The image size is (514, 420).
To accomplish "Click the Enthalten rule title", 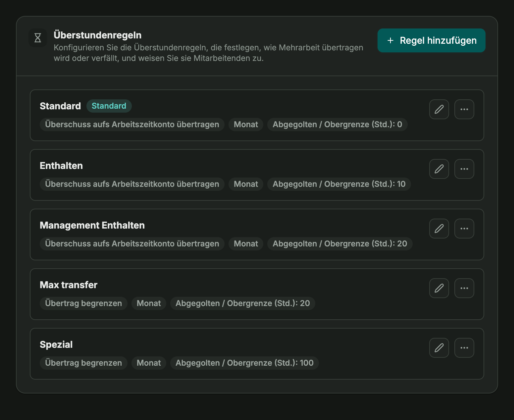I will pyautogui.click(x=61, y=166).
